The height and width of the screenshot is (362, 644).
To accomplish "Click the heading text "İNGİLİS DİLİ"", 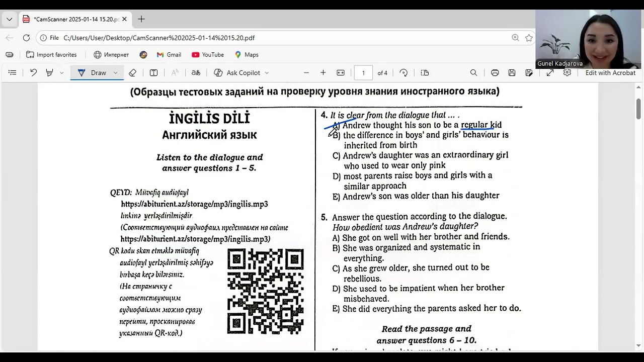I will [209, 119].
